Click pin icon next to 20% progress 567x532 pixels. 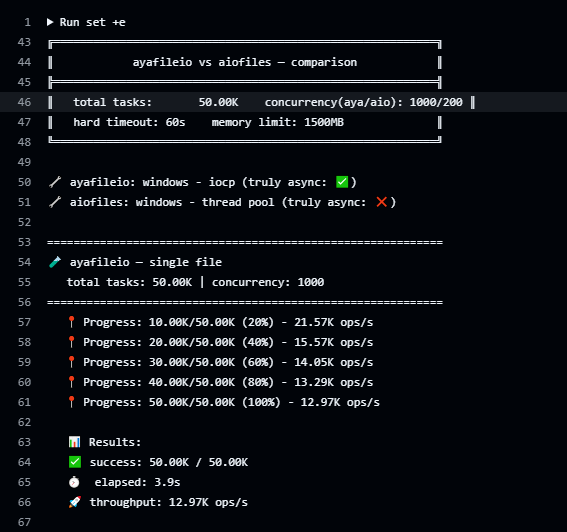click(x=72, y=322)
